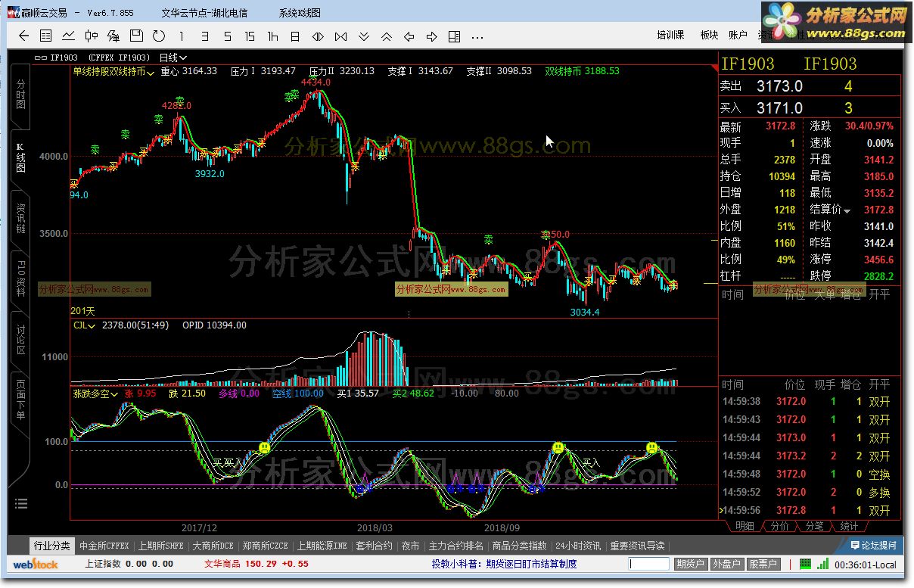The height and width of the screenshot is (588, 914).
Task: Click the 股票户 button
Action: [x=763, y=564]
